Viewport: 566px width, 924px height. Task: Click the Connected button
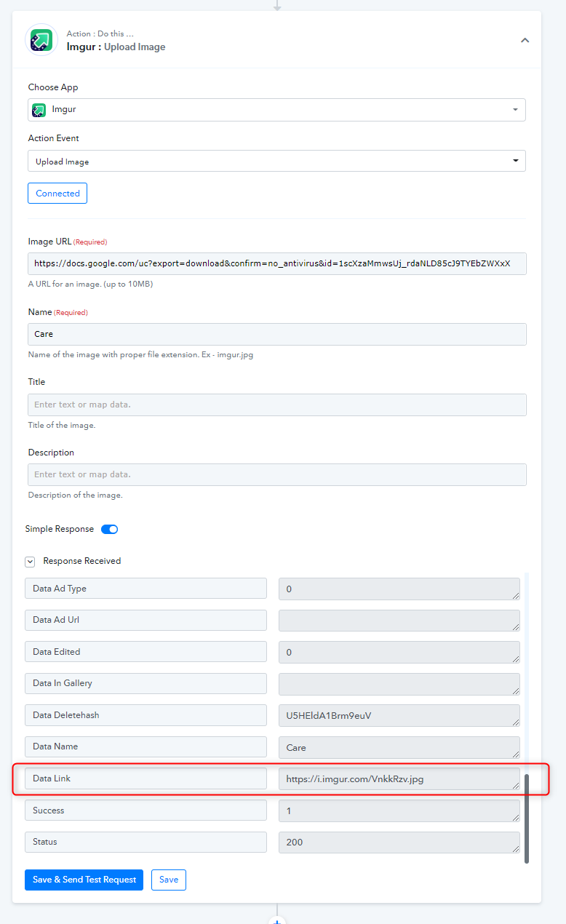click(57, 194)
